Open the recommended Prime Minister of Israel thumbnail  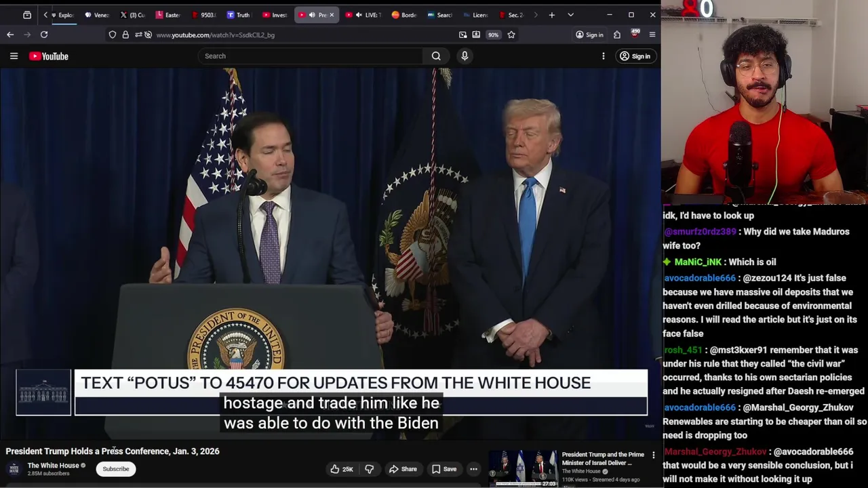click(523, 468)
